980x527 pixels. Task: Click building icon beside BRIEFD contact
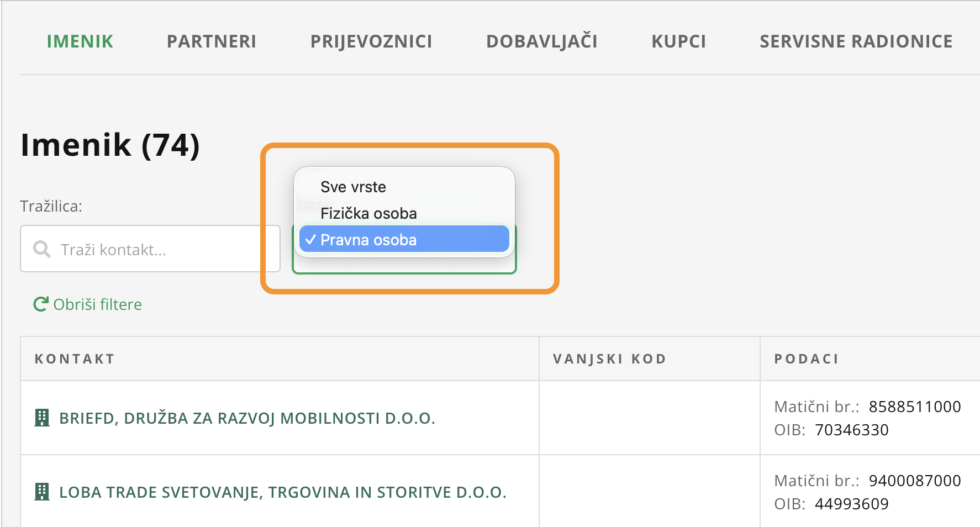click(42, 418)
